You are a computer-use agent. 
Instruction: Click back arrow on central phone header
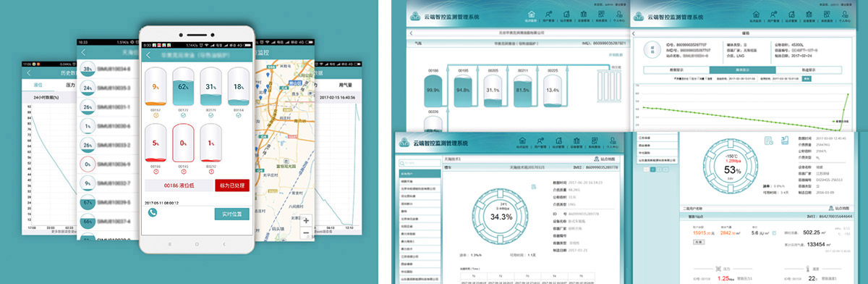[148, 55]
